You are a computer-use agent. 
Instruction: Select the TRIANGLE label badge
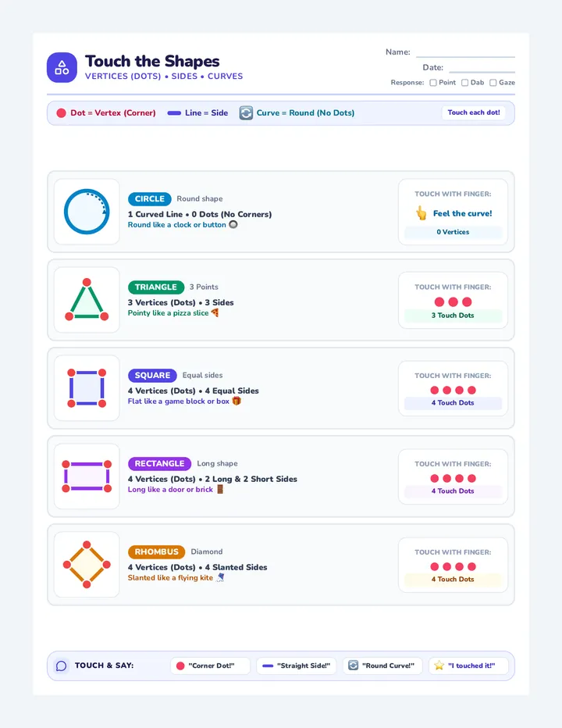(x=156, y=287)
